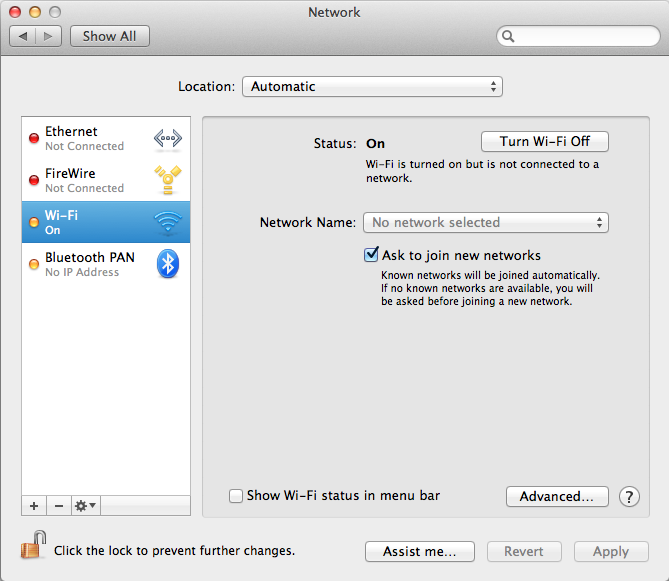Click the Bluetooth PAN icon
This screenshot has width=669, height=581.
click(168, 264)
